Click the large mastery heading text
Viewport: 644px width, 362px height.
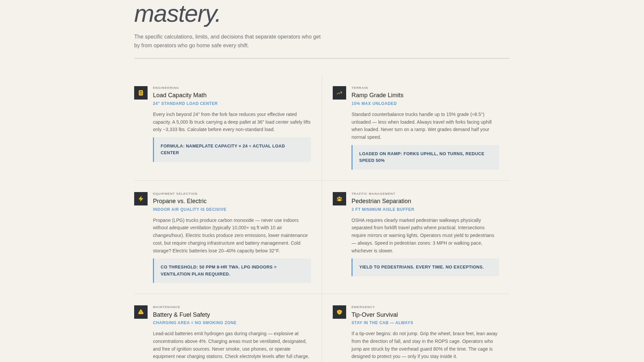[x=177, y=14]
